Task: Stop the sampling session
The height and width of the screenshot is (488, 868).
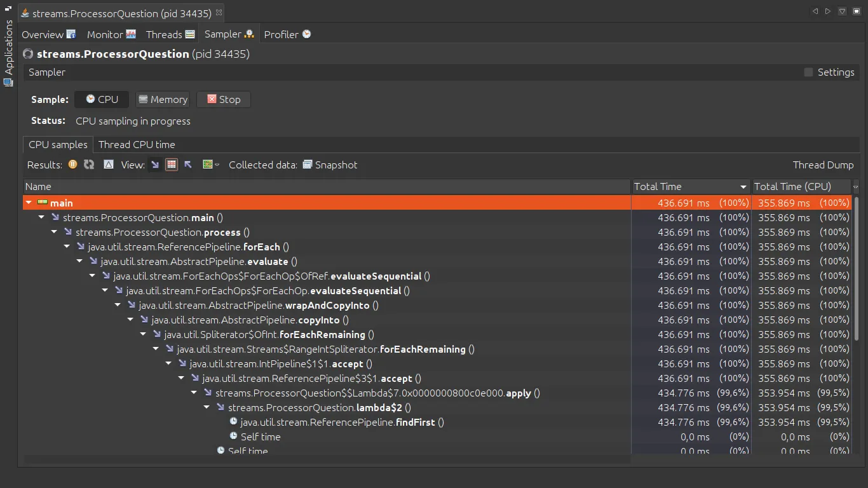Action: coord(224,99)
